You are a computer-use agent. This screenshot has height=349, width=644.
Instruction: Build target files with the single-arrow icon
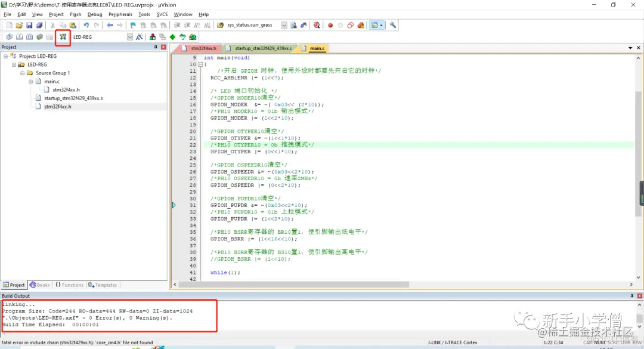(x=19, y=36)
